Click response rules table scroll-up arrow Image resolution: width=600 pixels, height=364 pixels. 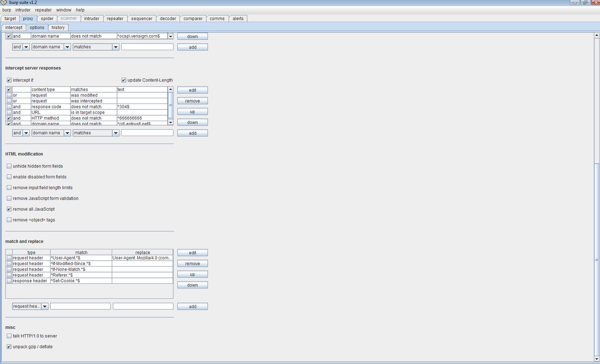(x=171, y=89)
